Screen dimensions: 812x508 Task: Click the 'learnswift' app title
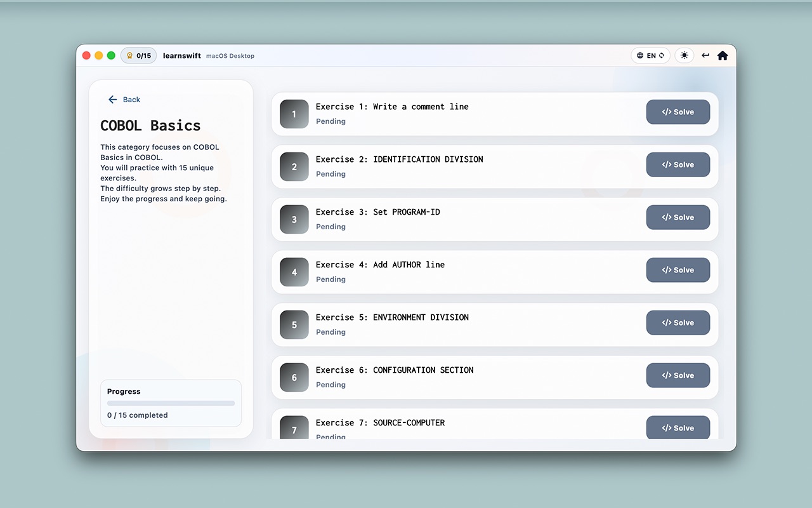click(182, 56)
